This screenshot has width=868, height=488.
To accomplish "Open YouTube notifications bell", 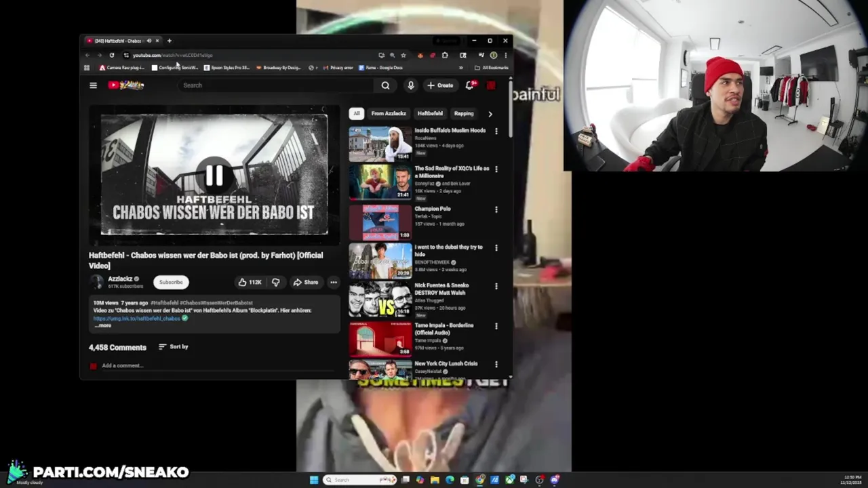I will coord(469,85).
